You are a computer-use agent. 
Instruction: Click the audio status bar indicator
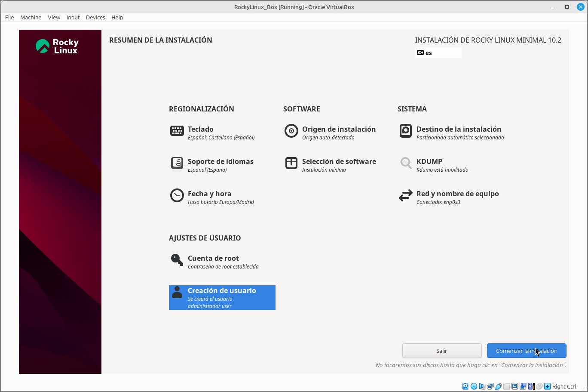pyautogui.click(x=482, y=386)
